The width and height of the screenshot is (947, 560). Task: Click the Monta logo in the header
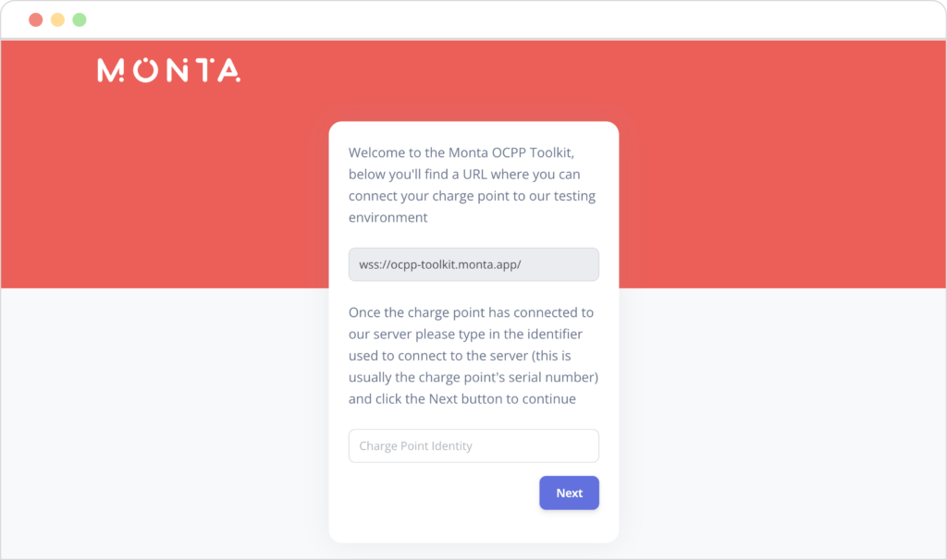pyautogui.click(x=169, y=70)
